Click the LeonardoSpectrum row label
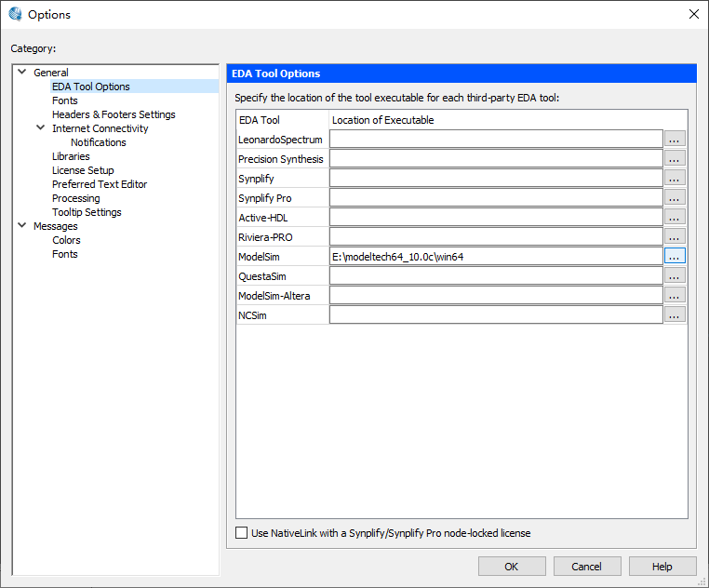Viewport: 709px width, 588px height. (x=280, y=140)
